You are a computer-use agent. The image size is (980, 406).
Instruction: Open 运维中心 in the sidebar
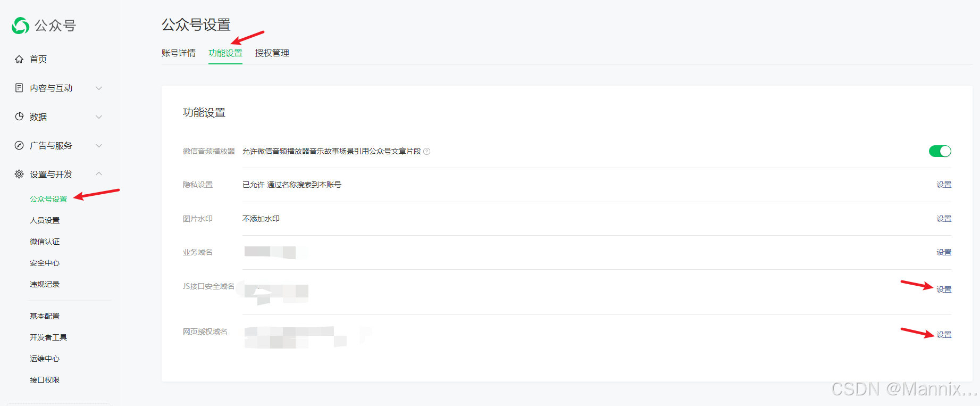click(45, 359)
